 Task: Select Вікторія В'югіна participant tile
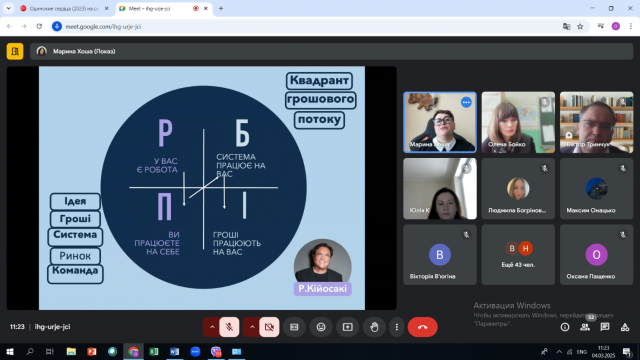point(440,254)
